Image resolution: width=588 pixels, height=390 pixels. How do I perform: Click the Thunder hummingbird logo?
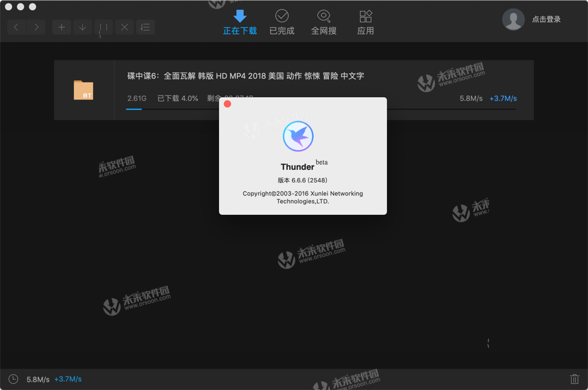298,136
